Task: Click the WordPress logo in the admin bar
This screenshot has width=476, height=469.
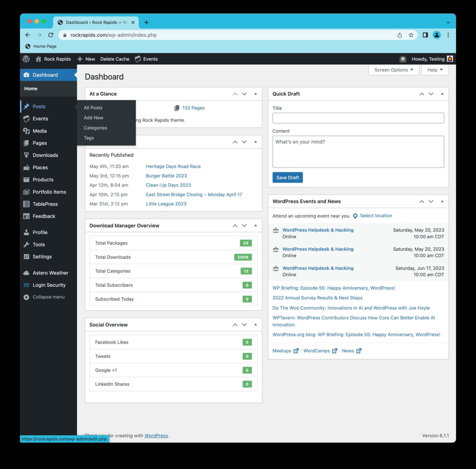Action: coord(26,59)
